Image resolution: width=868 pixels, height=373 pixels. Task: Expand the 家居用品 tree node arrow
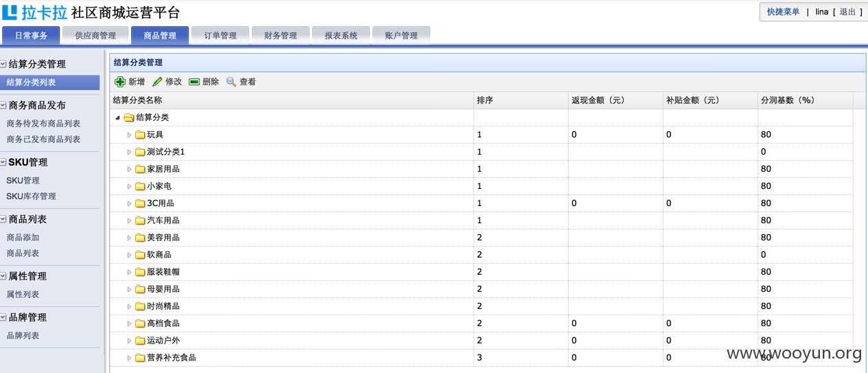(x=129, y=169)
